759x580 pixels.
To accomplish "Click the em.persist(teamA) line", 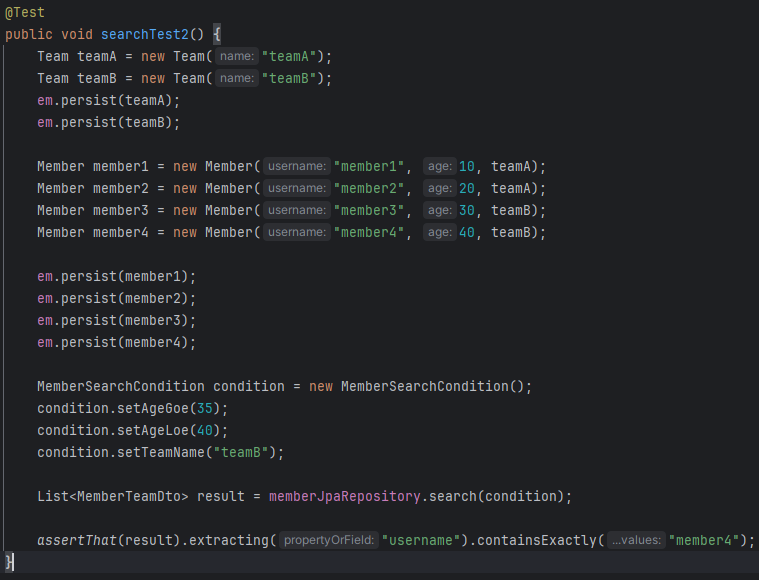I will tap(108, 101).
